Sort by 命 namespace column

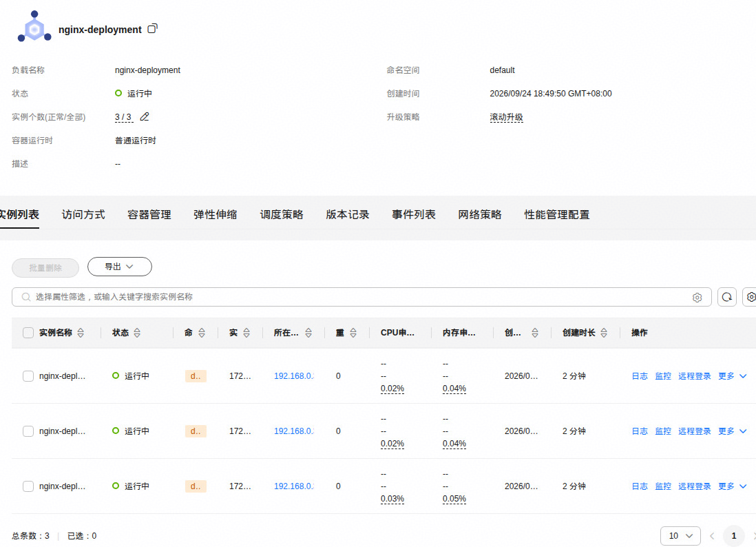[202, 333]
